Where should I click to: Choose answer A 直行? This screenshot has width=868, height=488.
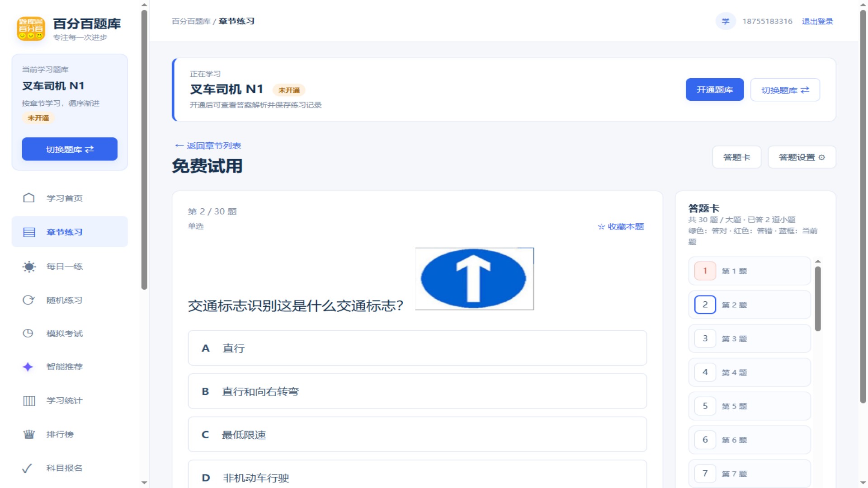(417, 348)
